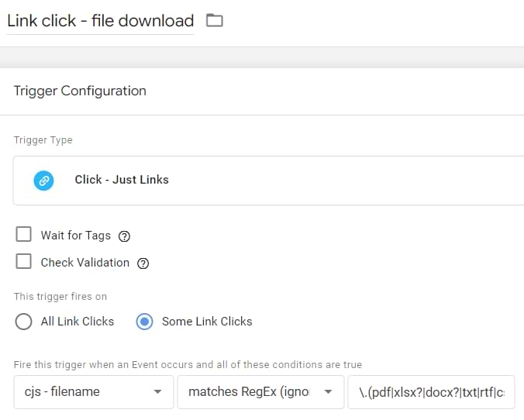Viewport: 524px width, 420px height.
Task: Click the Trigger Configuration heading
Action: (80, 91)
